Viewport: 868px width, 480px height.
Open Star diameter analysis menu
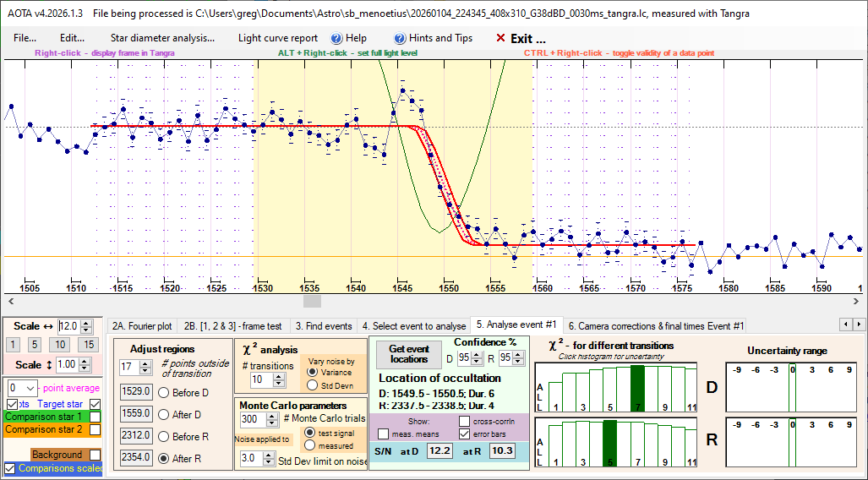(162, 38)
